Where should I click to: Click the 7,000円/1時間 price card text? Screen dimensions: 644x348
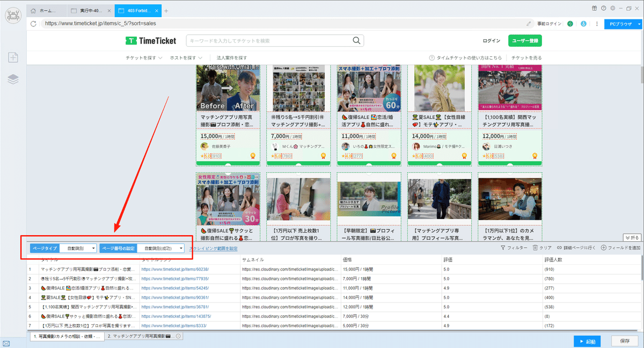(x=286, y=136)
